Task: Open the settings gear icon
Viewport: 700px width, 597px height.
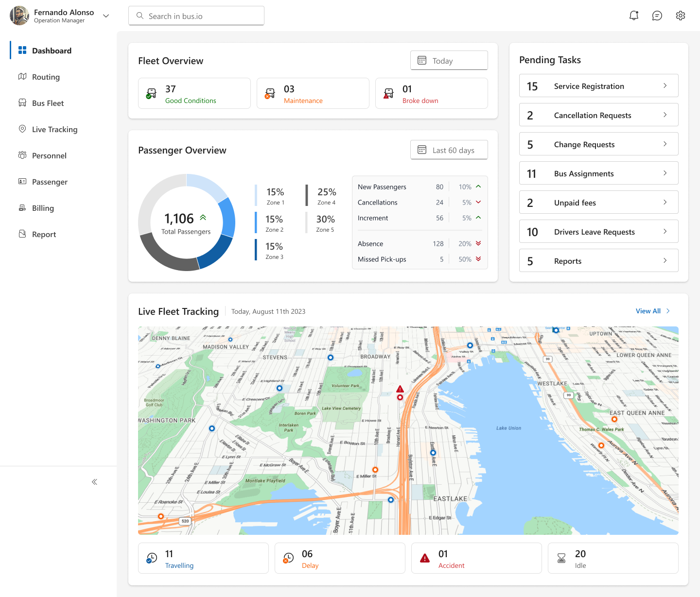Action: (x=681, y=16)
